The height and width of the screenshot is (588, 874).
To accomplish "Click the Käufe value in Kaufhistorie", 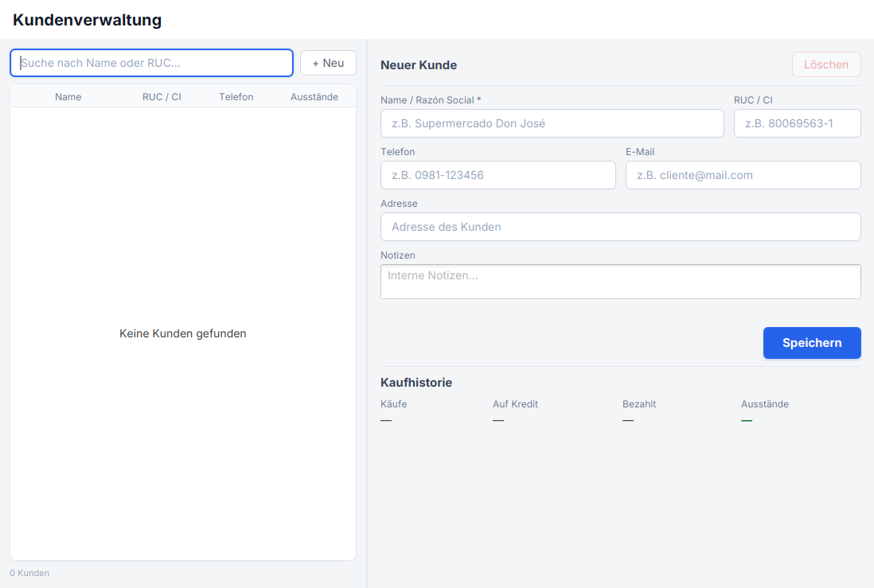I will 386,420.
